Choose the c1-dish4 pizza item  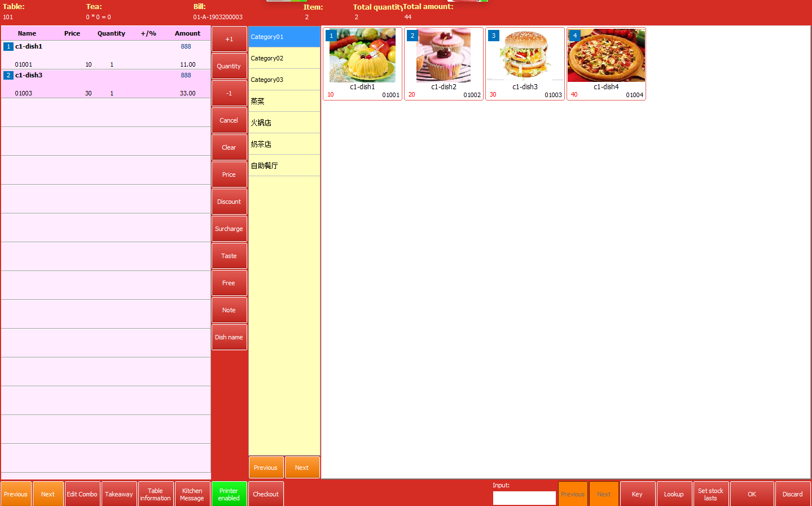606,56
